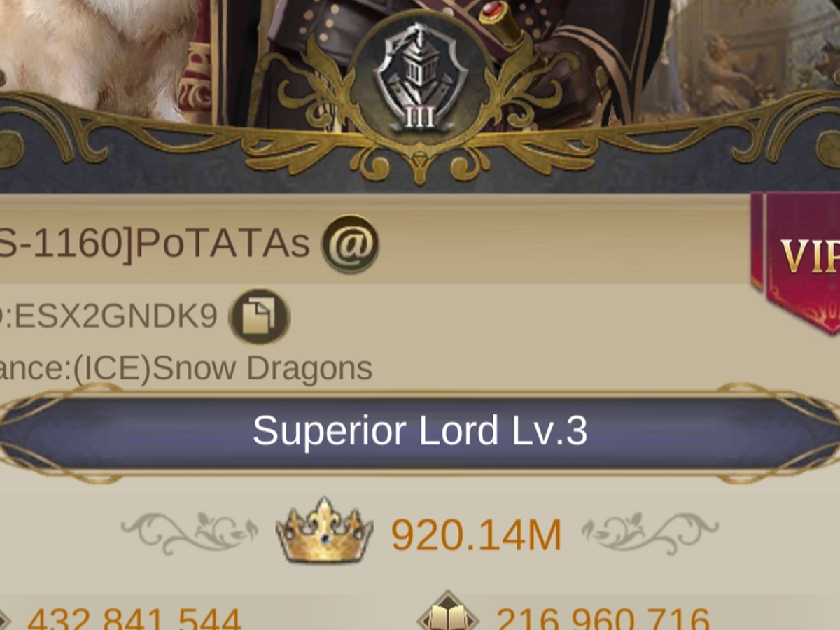Click the flourish ornament left of the crown

pyautogui.click(x=190, y=533)
